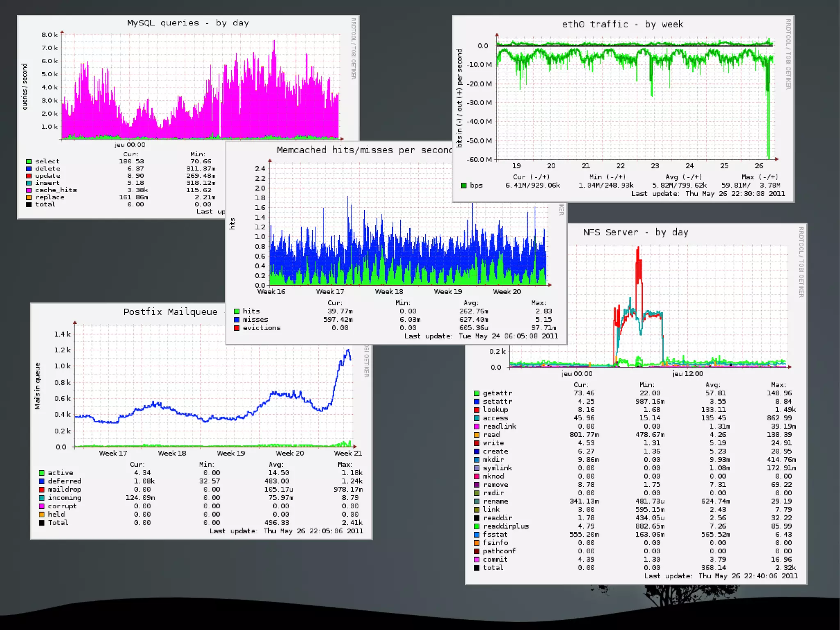Screen dimensions: 840x630
Task: Click the orange read legend swatch
Action: [477, 435]
